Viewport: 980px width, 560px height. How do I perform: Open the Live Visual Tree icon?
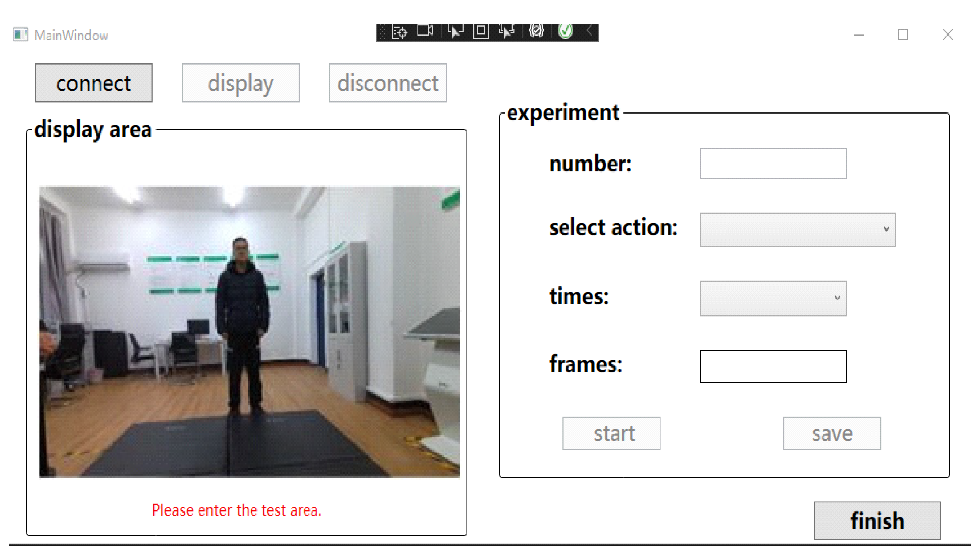(399, 32)
